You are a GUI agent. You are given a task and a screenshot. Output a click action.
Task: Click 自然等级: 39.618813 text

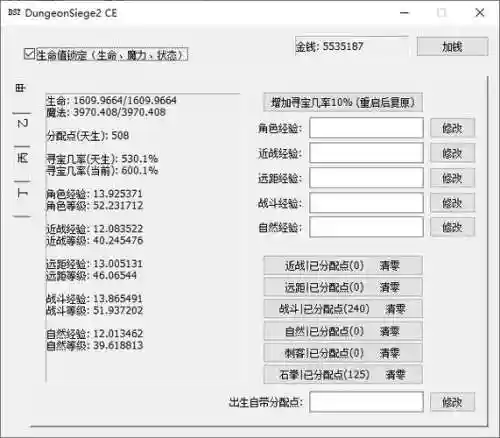click(95, 346)
